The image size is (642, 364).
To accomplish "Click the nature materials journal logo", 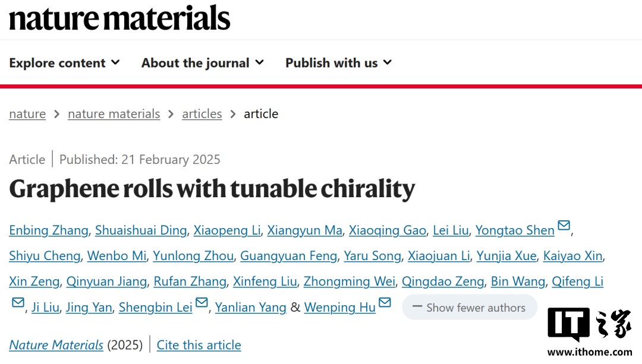I will (x=119, y=18).
